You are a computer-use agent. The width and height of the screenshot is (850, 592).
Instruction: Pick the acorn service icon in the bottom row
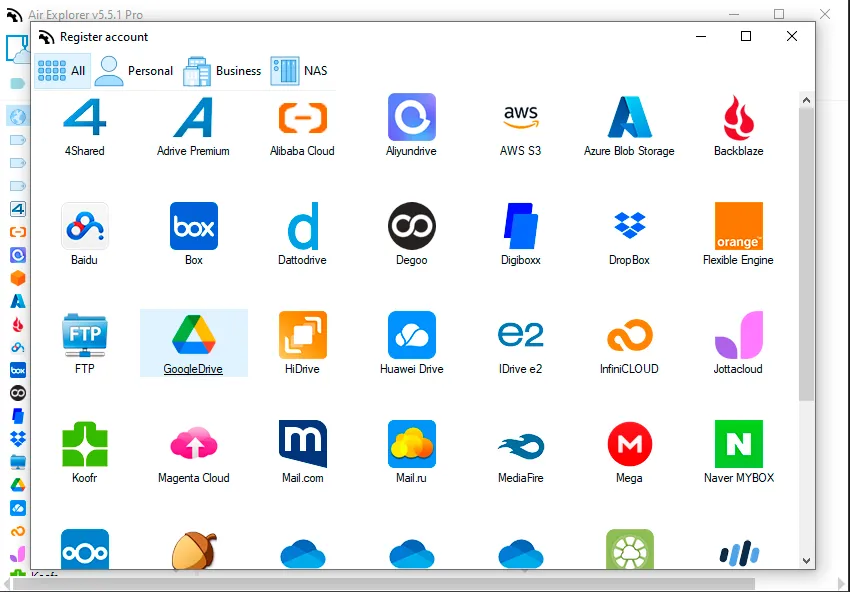pyautogui.click(x=194, y=551)
